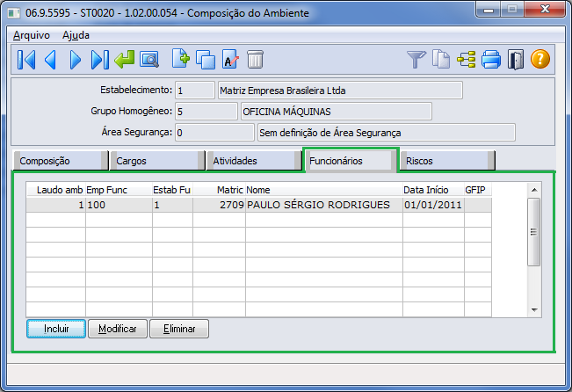Open help question mark icon
Viewport: 572px width, 392px height.
click(539, 59)
